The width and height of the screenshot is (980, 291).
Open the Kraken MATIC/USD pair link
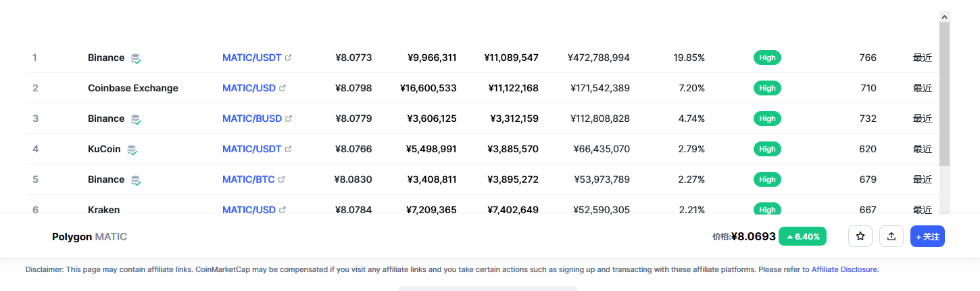tap(249, 210)
